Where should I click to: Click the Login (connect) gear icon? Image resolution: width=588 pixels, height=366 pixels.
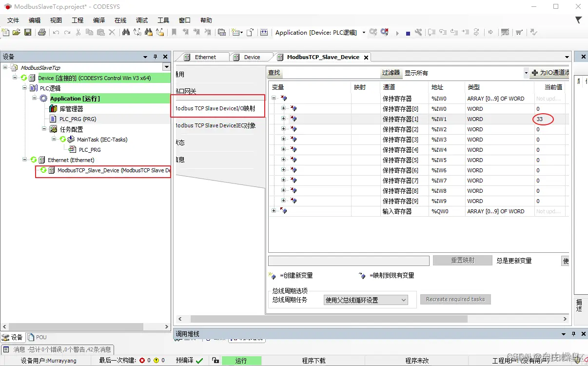point(373,32)
